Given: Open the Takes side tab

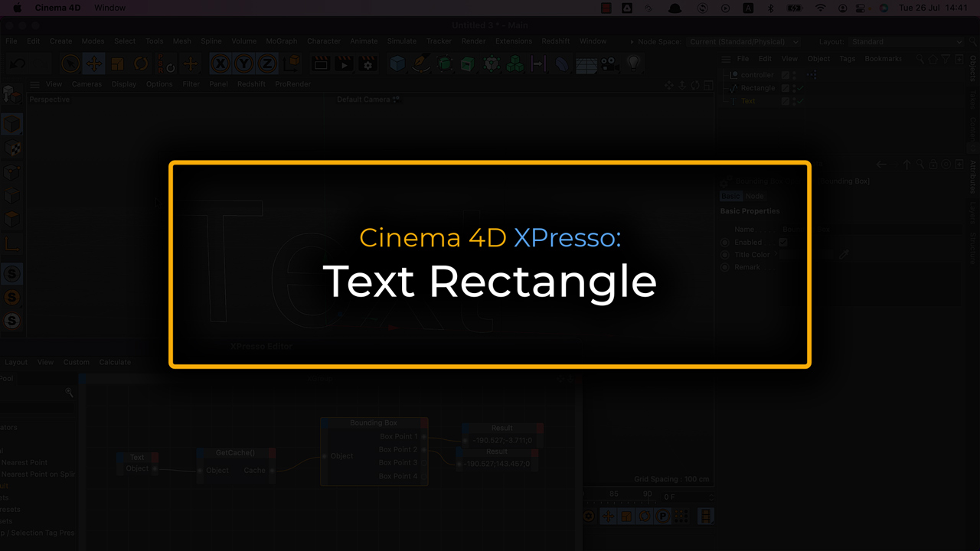Looking at the screenshot, I should pos(973,99).
